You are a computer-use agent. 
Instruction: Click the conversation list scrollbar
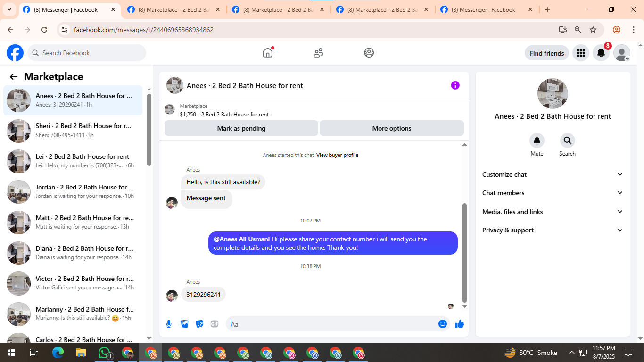point(149,130)
